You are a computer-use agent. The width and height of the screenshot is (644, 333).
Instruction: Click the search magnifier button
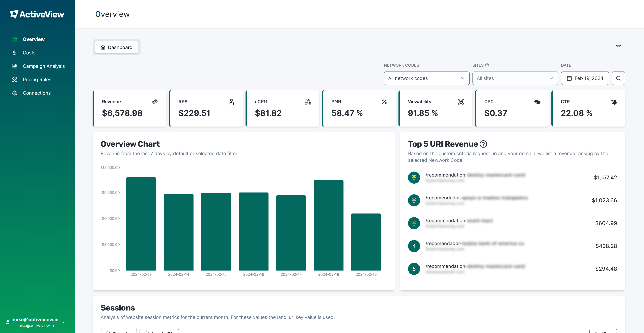click(x=618, y=78)
